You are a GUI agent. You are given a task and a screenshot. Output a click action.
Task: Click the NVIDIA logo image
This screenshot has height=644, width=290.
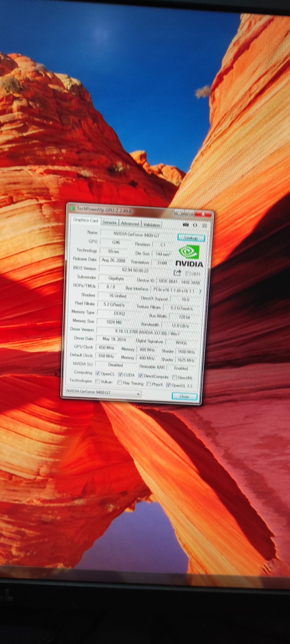point(189,256)
